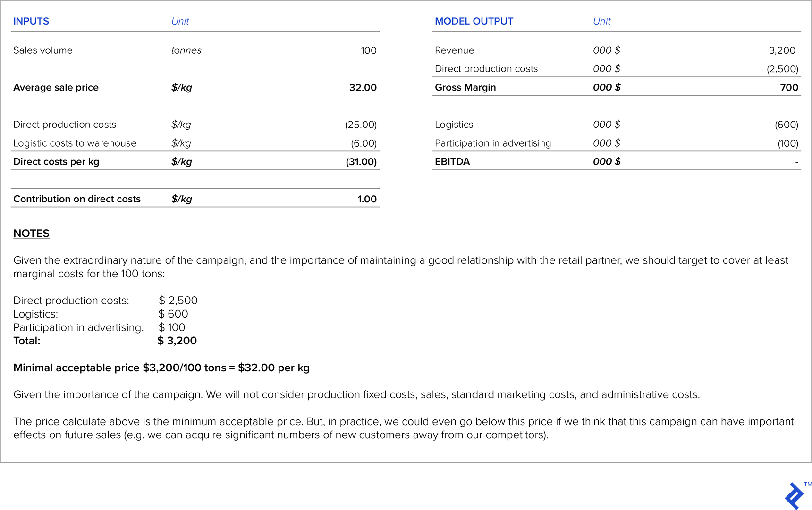The image size is (812, 510).
Task: Click the Toptal logo in the corner
Action: [795, 495]
